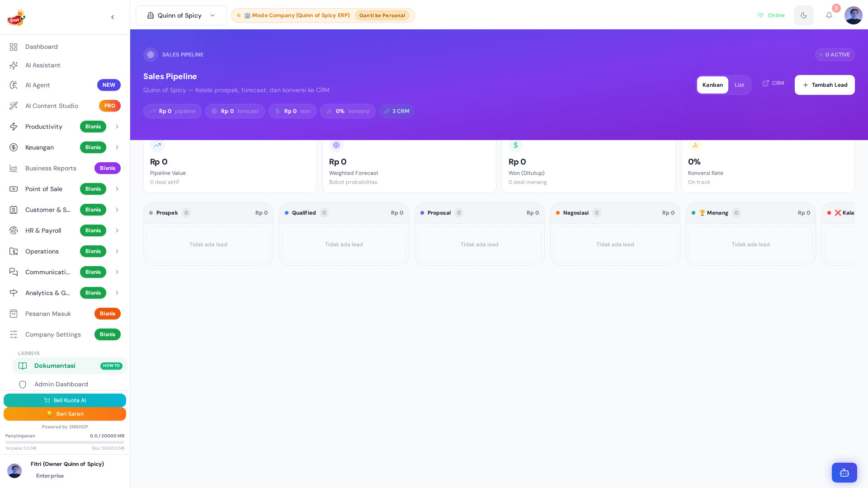Click the Penyimpanan storage progress bar
Viewport: 868px width, 488px height.
point(65,442)
